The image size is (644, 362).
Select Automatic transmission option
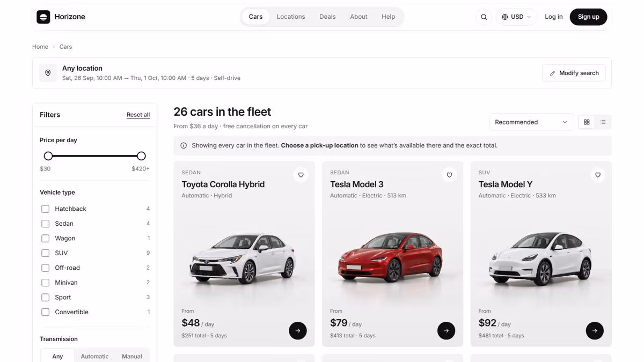pos(94,356)
